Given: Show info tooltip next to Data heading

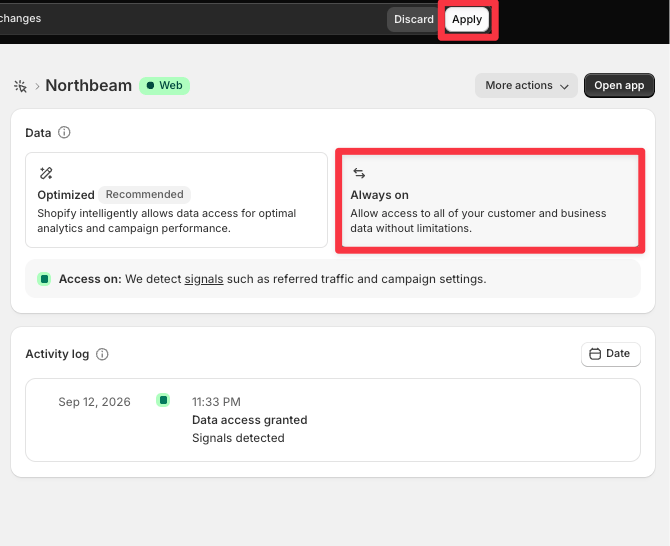Looking at the screenshot, I should (x=64, y=132).
